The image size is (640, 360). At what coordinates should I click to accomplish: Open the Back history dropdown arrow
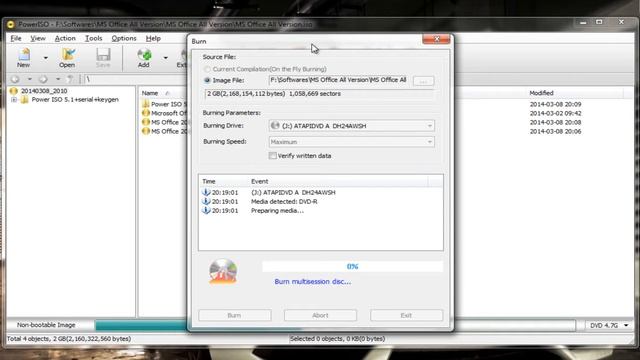[29, 79]
